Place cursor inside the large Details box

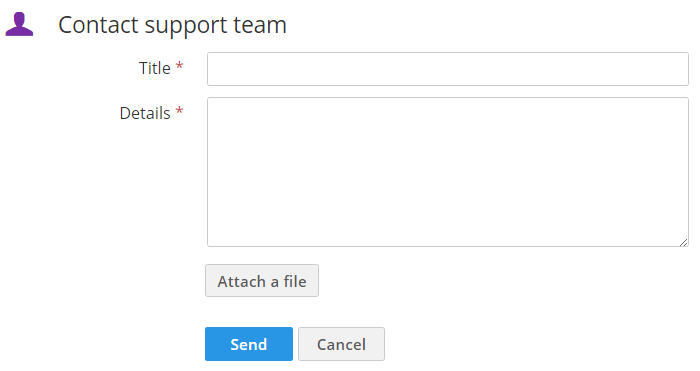(448, 172)
